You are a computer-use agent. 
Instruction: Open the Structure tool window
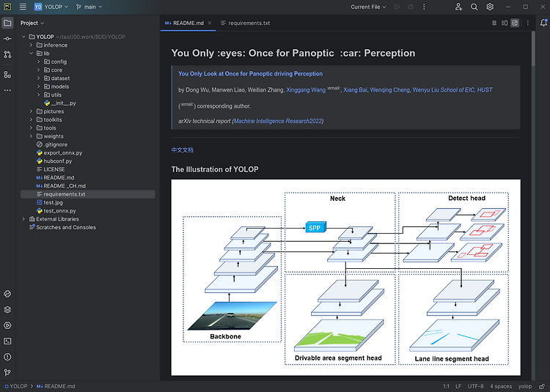[x=7, y=75]
